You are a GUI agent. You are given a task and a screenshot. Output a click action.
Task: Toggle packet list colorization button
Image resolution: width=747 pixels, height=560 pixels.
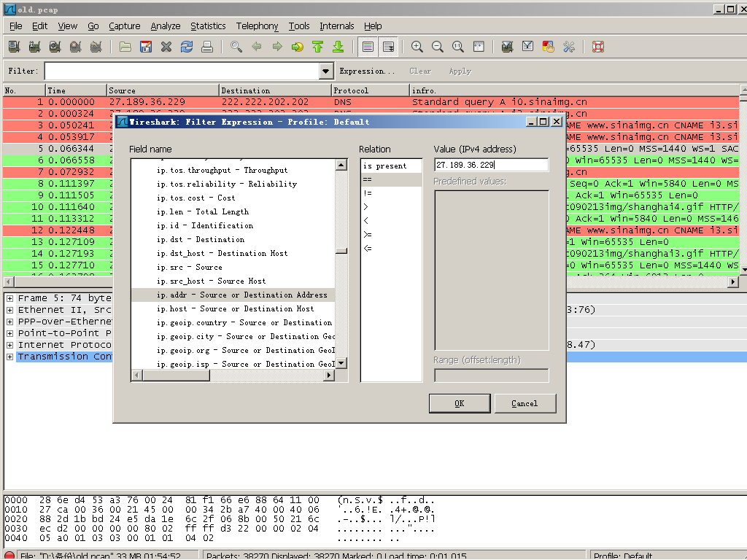(x=368, y=47)
